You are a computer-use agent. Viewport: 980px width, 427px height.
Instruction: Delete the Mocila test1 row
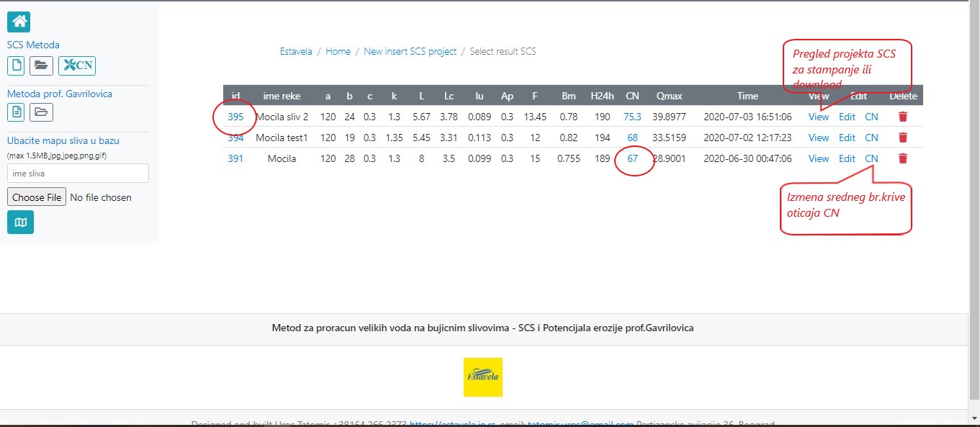[903, 138]
